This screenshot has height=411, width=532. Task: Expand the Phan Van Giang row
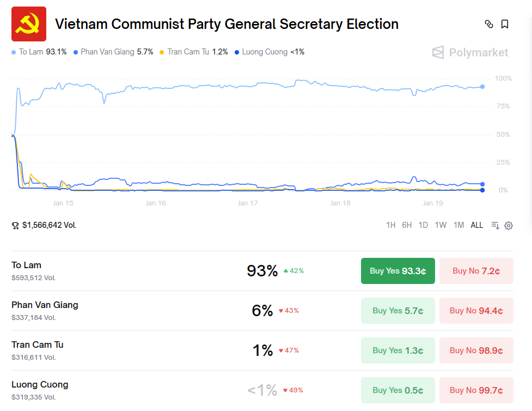136,311
